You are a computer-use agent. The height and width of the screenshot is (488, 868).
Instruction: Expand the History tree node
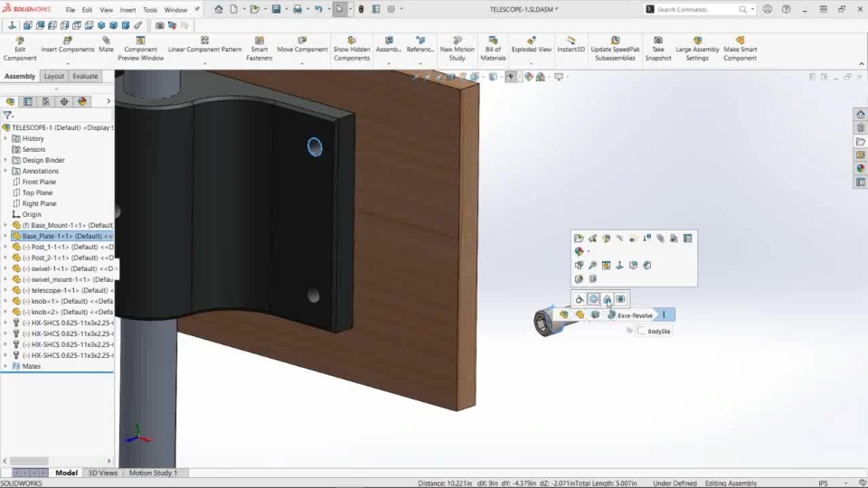pos(5,138)
